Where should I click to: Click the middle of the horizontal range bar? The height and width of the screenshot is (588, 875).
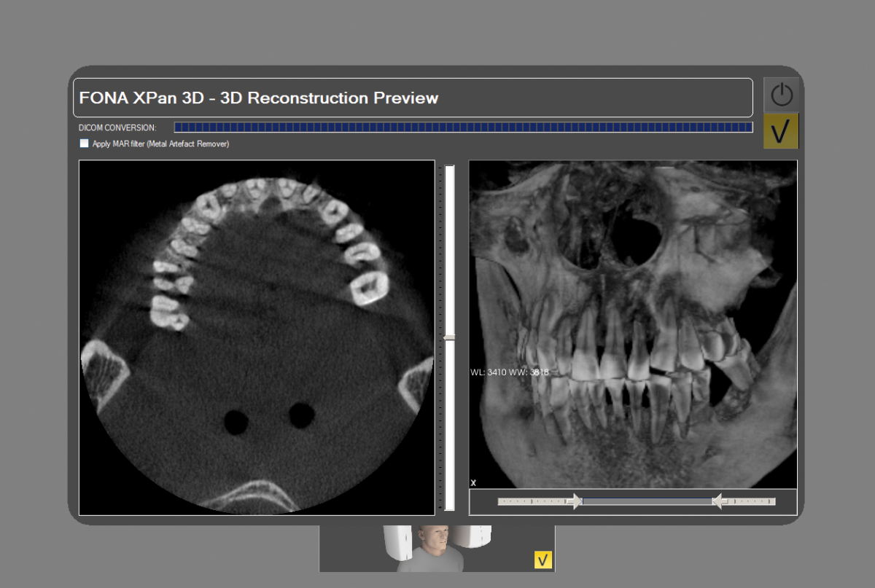point(646,501)
